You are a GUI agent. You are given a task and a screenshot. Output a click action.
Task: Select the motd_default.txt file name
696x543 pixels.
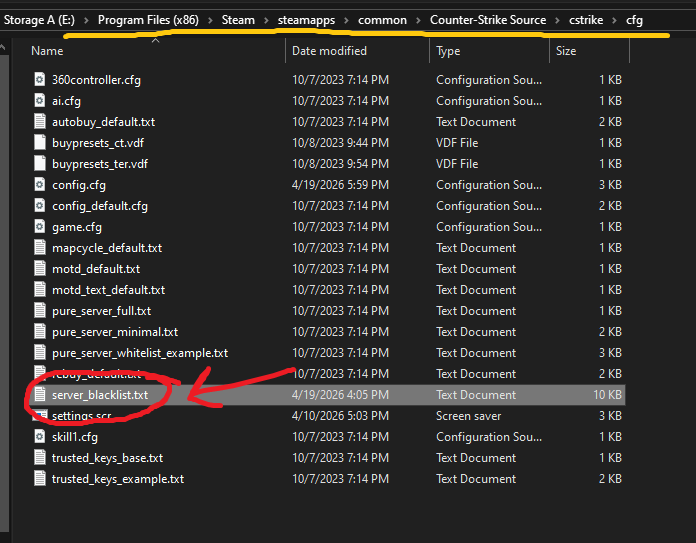96,269
